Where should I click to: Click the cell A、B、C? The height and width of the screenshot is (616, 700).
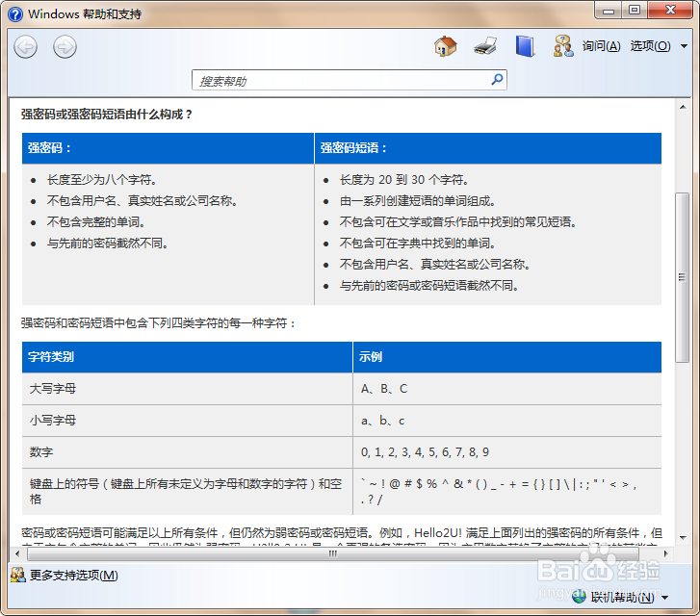pyautogui.click(x=507, y=389)
